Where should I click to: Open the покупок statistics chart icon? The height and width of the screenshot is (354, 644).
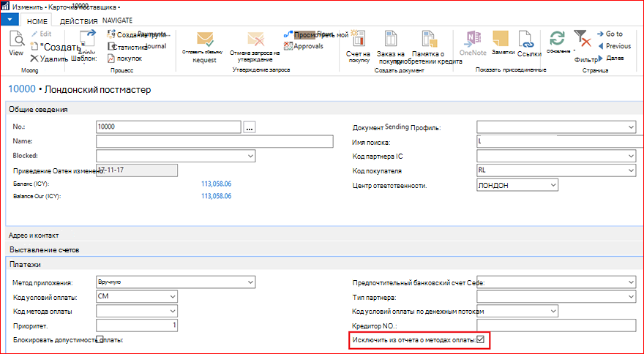coord(111,59)
